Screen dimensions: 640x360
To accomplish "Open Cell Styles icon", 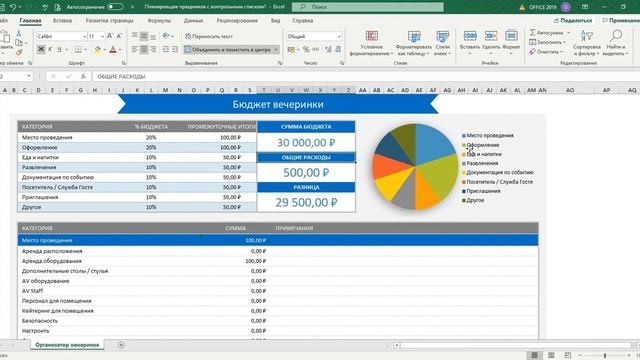I will pyautogui.click(x=442, y=36).
